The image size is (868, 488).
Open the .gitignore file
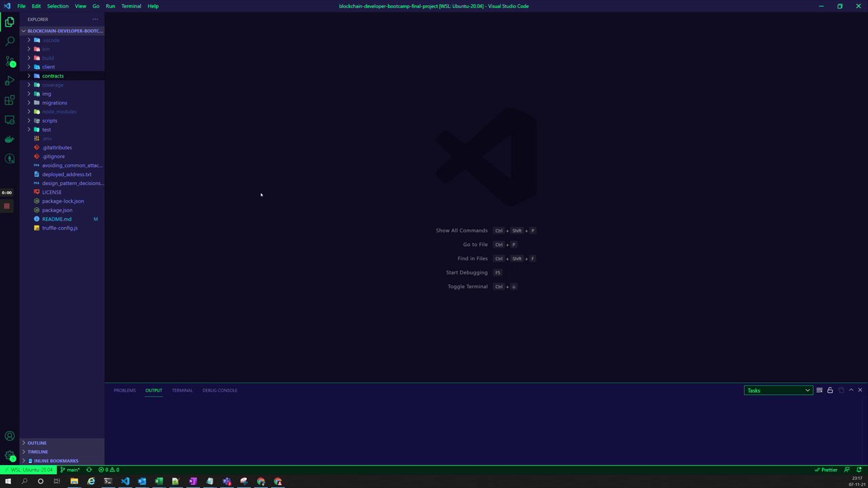tap(62, 157)
